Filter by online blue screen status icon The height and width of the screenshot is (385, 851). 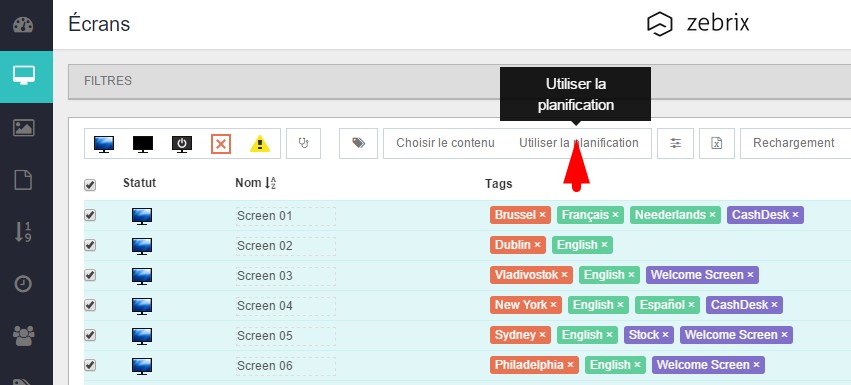point(104,144)
